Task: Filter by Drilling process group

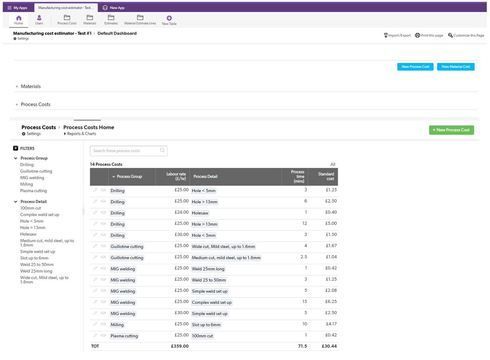Action: coord(27,165)
